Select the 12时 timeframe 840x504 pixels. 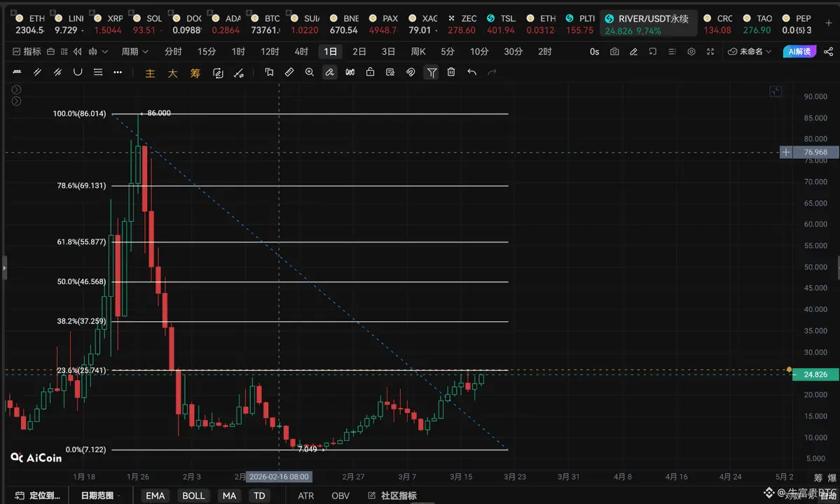[270, 51]
